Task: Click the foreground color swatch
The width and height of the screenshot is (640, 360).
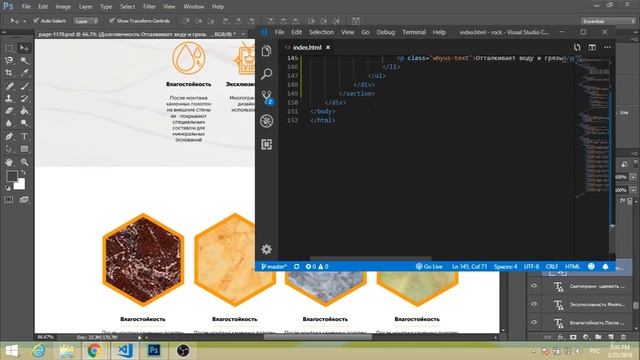Action: (x=11, y=176)
